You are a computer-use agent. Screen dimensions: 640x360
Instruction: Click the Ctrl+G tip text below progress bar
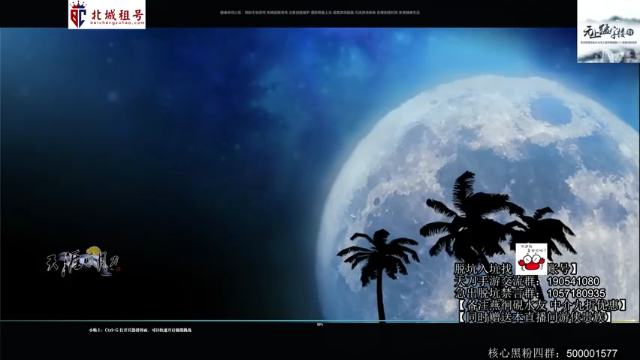140,330
